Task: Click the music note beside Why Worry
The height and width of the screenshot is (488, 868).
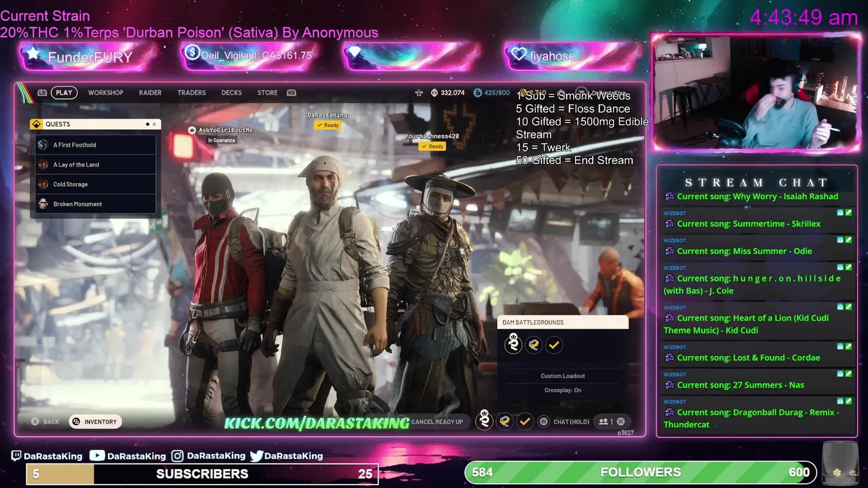Action: [669, 197]
